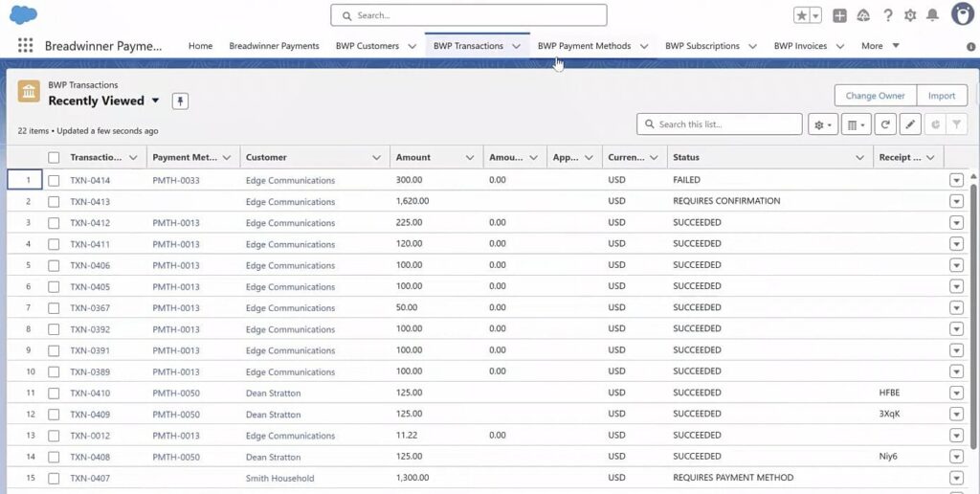View the Notifications bell icon
The image size is (980, 494).
coord(932,15)
